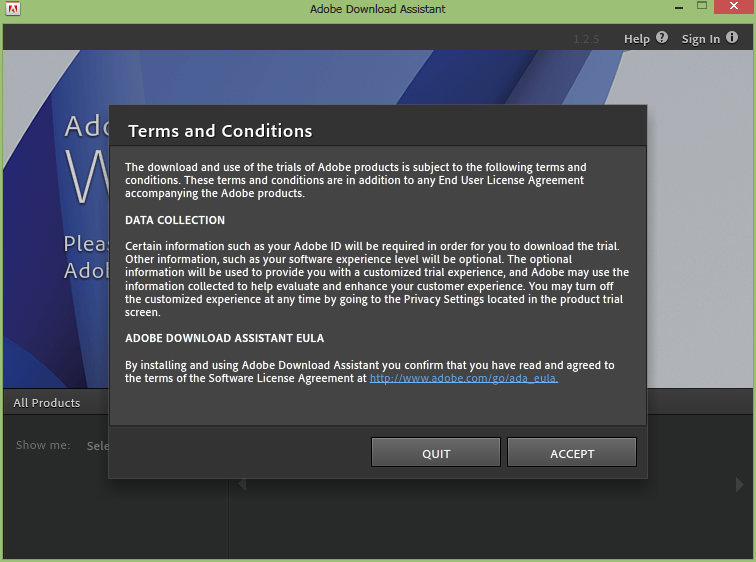Image resolution: width=756 pixels, height=562 pixels.
Task: Click the ACCEPT button
Action: pos(572,452)
